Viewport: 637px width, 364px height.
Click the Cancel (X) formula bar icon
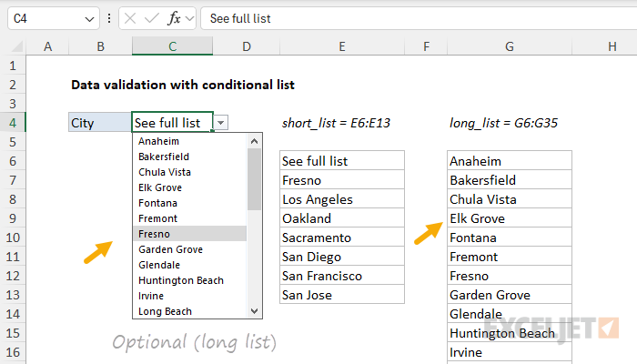(130, 18)
